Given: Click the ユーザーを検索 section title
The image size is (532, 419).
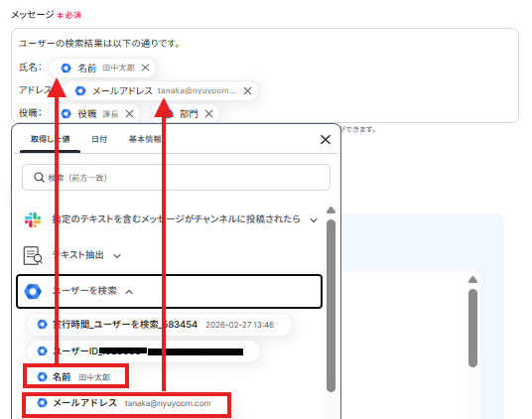Looking at the screenshot, I should coord(84,291).
